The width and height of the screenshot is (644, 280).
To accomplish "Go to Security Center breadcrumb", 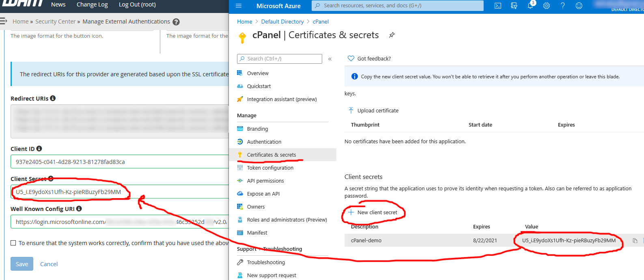I will point(55,22).
